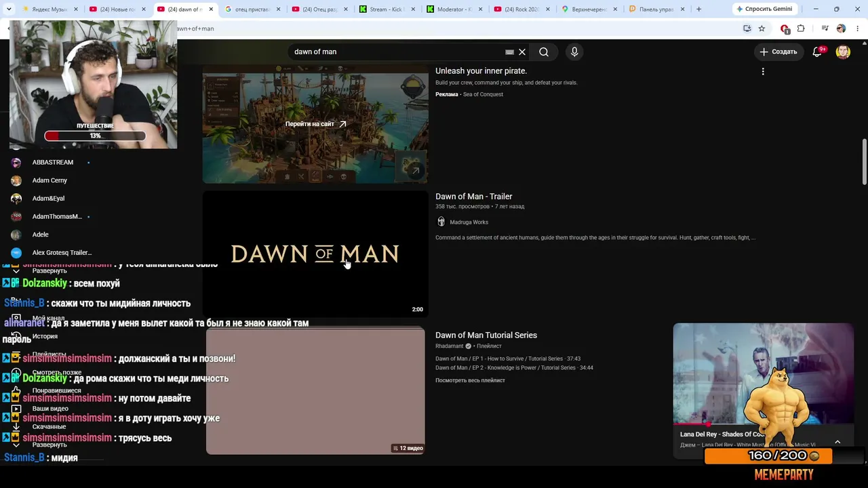Open the Верхнечеренский maps tab
The image size is (868, 488).
point(589,9)
